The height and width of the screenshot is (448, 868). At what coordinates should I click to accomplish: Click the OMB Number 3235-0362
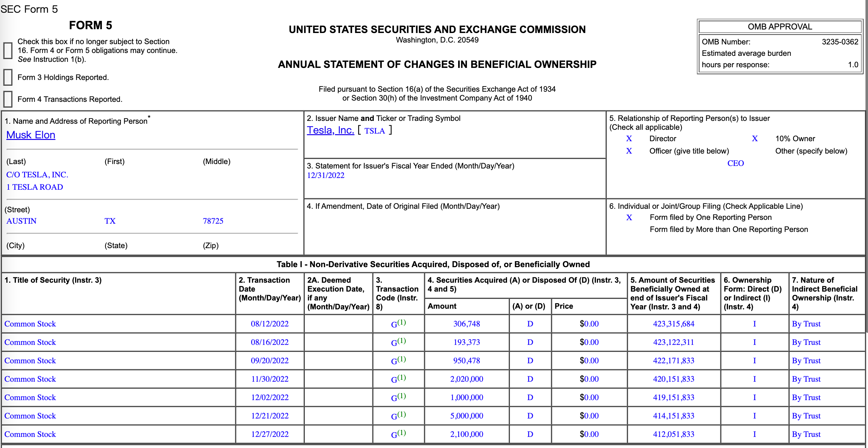tap(840, 42)
